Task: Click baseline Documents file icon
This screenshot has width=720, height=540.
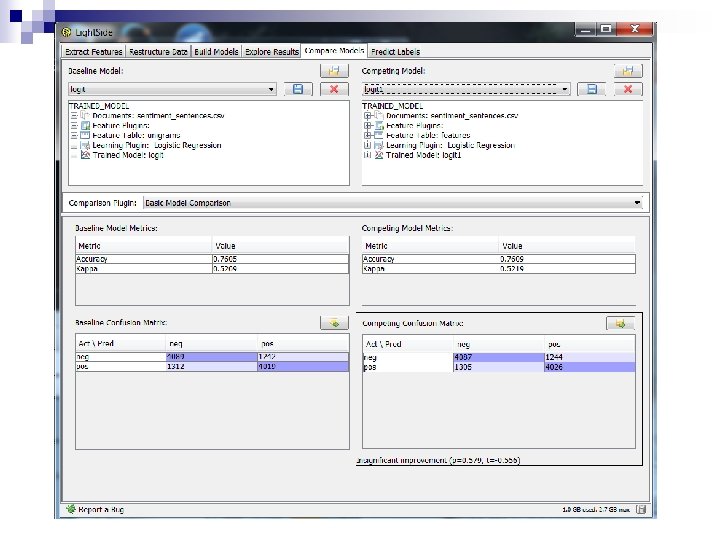Action: pos(84,115)
